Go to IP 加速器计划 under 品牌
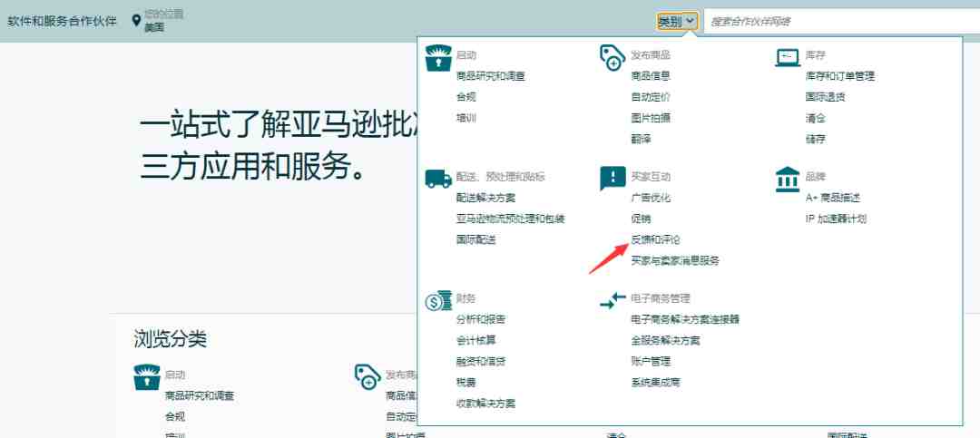 (x=836, y=219)
